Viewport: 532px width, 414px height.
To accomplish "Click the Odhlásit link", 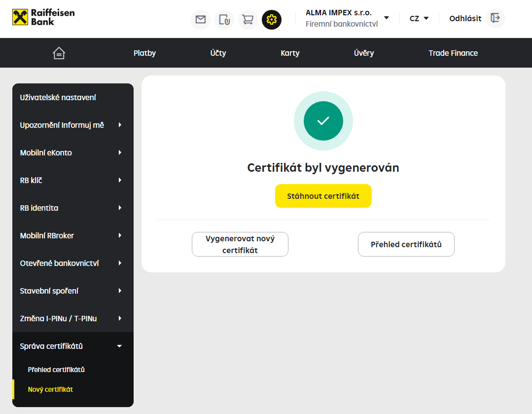I will [x=465, y=18].
